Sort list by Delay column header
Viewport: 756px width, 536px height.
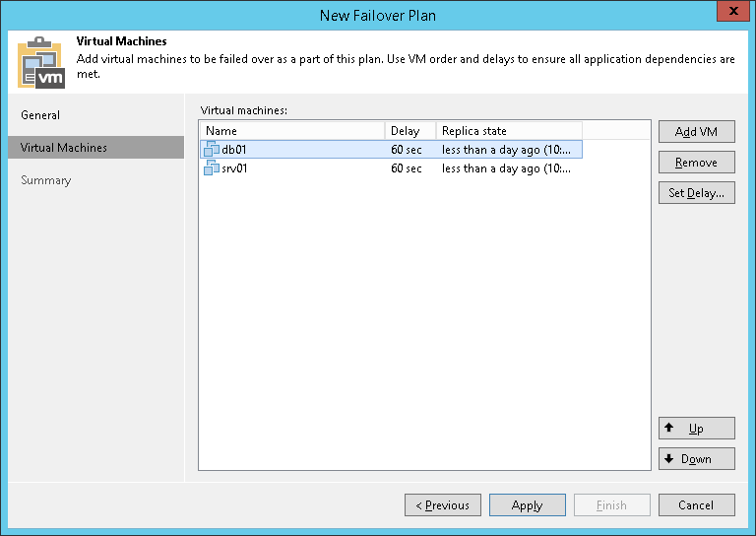[409, 131]
